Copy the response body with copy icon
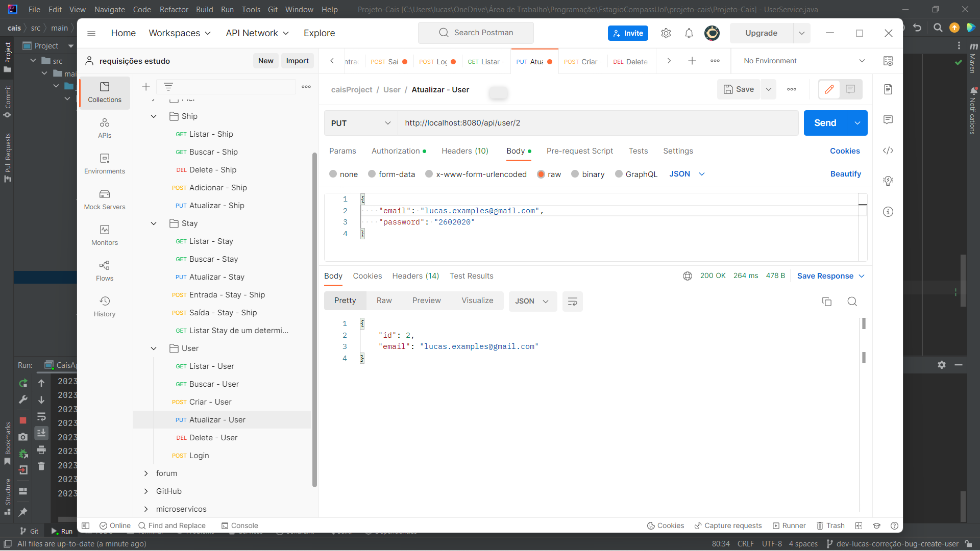Viewport: 980px width, 551px height. (827, 302)
